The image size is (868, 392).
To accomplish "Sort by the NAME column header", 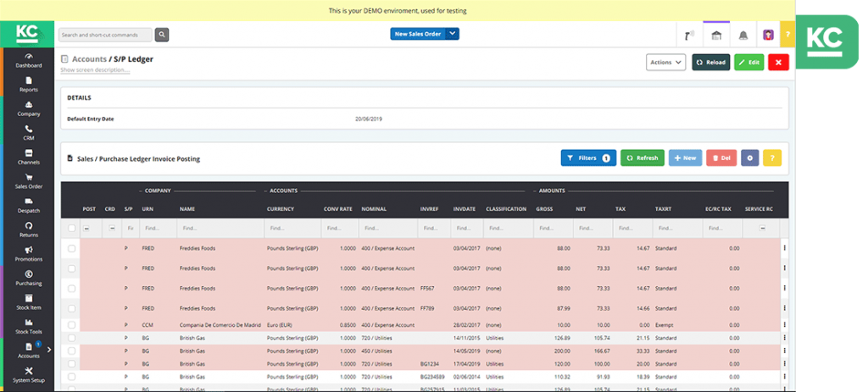I will 187,209.
